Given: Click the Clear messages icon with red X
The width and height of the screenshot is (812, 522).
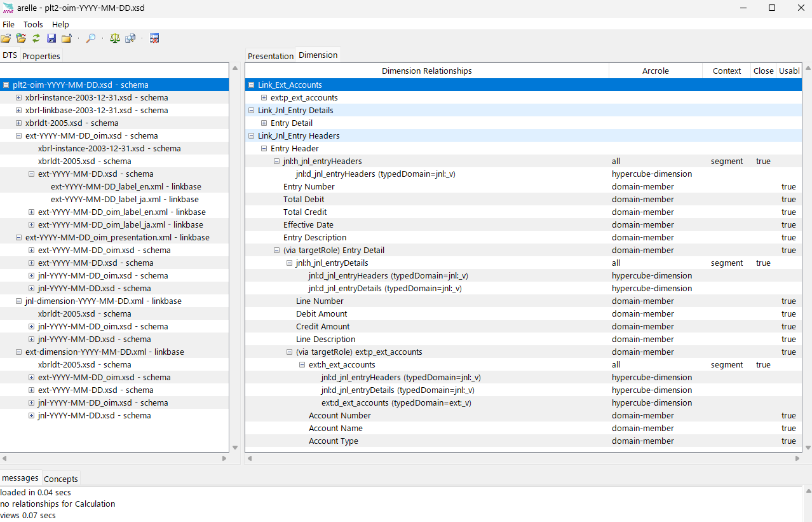Looking at the screenshot, I should [x=154, y=38].
